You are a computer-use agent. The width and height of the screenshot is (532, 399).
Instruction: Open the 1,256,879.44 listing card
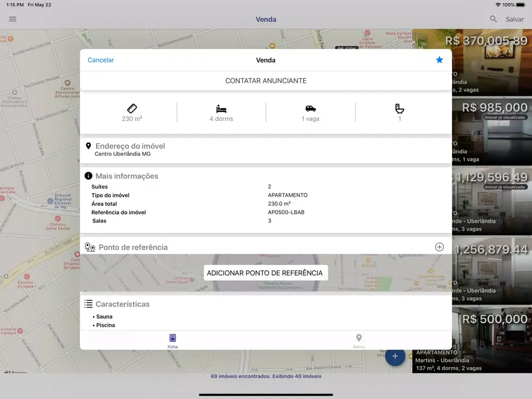coord(492,271)
